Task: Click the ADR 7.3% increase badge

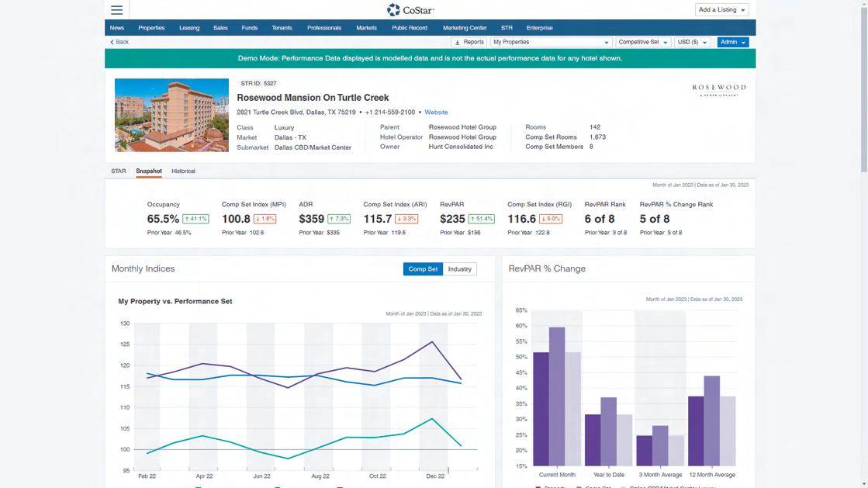Action: 339,219
